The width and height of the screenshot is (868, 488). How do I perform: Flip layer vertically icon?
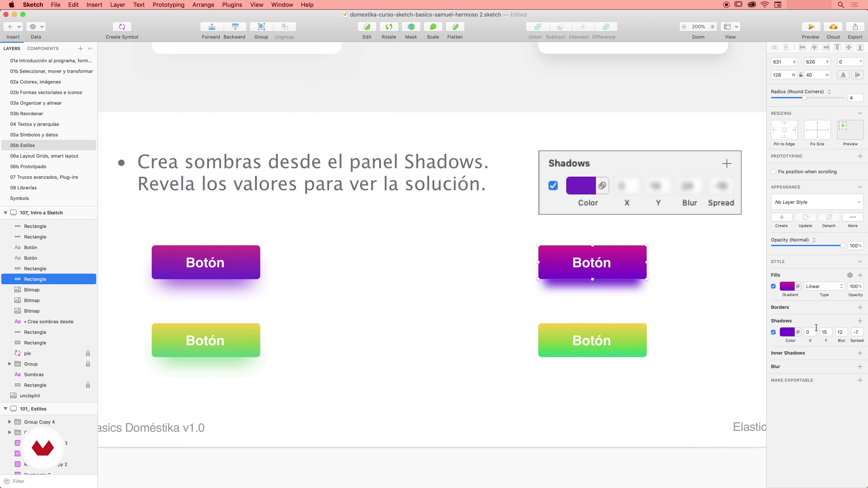tap(858, 75)
